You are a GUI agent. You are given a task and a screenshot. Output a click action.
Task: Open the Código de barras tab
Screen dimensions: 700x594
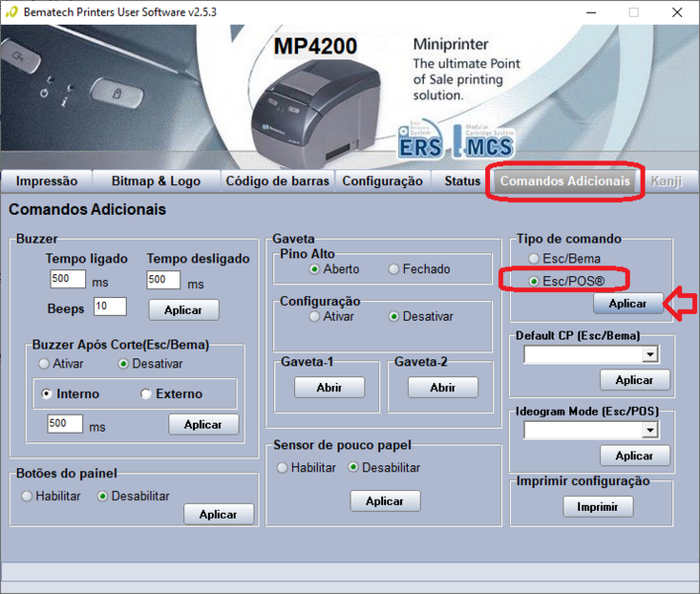coord(277,181)
